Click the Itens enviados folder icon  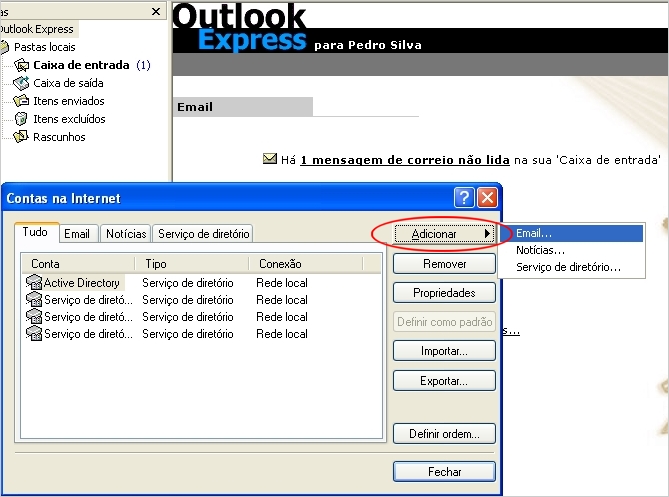pyautogui.click(x=21, y=101)
